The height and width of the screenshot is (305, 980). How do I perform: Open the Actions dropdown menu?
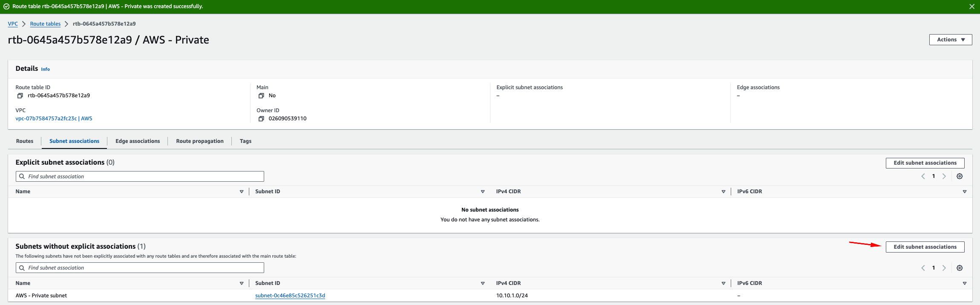(951, 40)
